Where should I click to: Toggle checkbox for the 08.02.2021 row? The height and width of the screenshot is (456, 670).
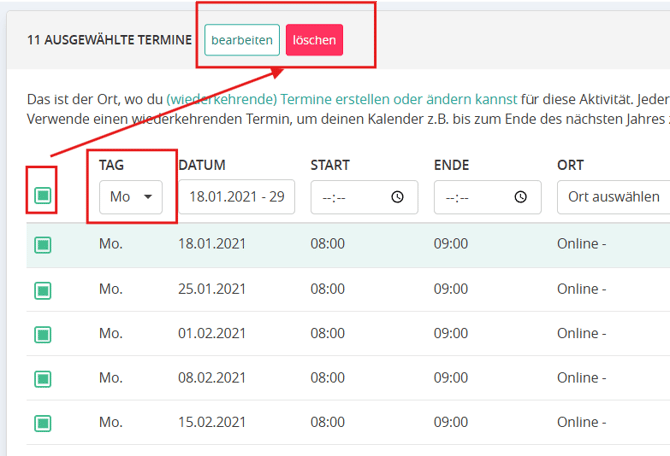[42, 378]
